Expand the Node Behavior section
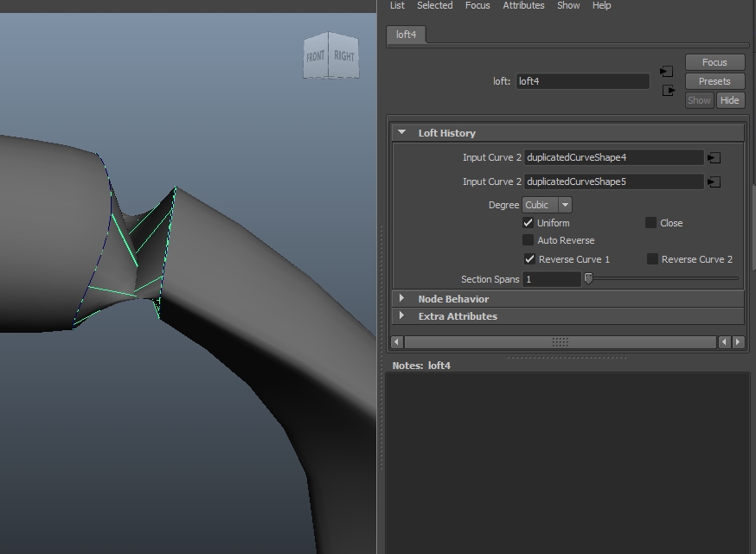756x554 pixels. click(401, 299)
